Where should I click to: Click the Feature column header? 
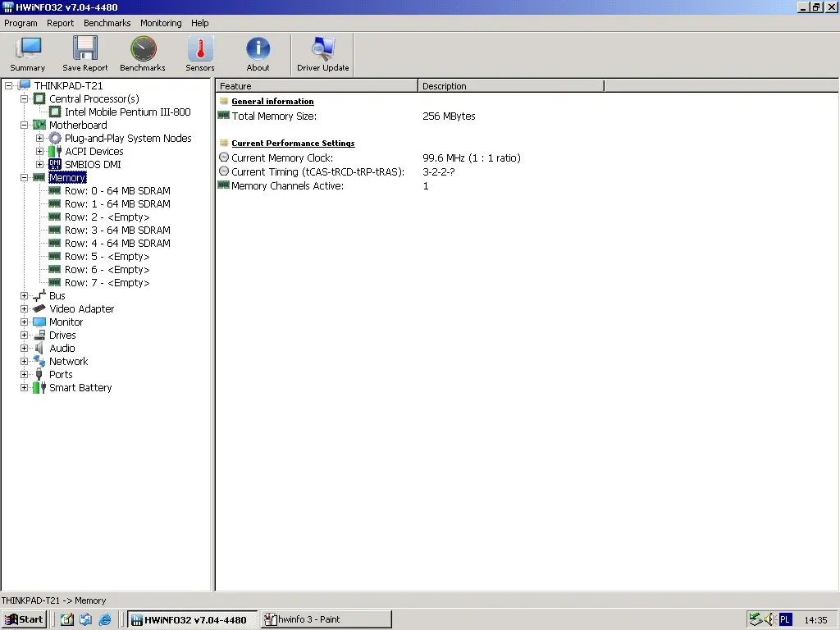(317, 85)
